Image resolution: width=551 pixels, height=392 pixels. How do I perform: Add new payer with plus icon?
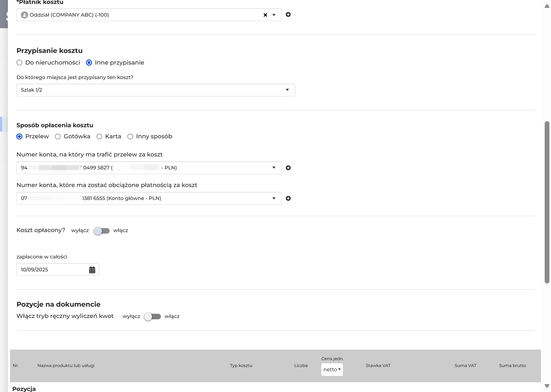pyautogui.click(x=288, y=14)
